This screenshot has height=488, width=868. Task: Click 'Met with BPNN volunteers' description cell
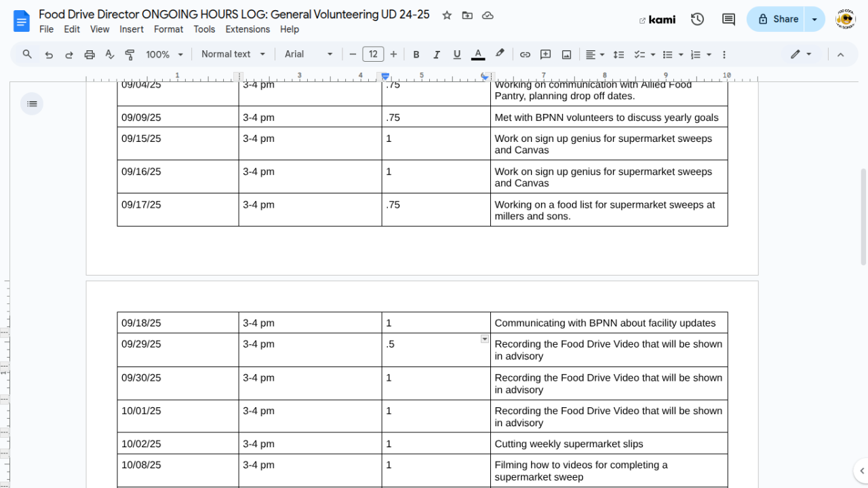click(x=609, y=117)
